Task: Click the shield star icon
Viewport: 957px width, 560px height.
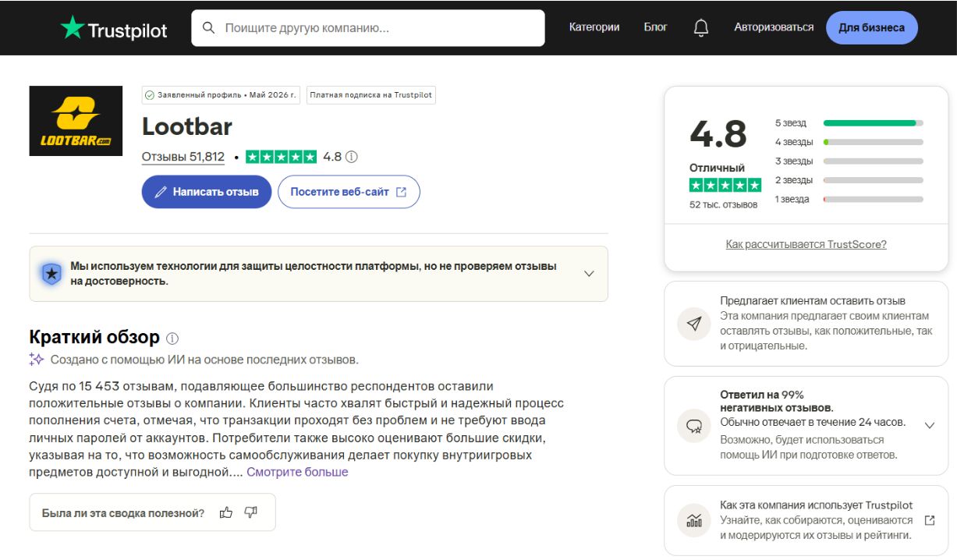Action: tap(51, 274)
